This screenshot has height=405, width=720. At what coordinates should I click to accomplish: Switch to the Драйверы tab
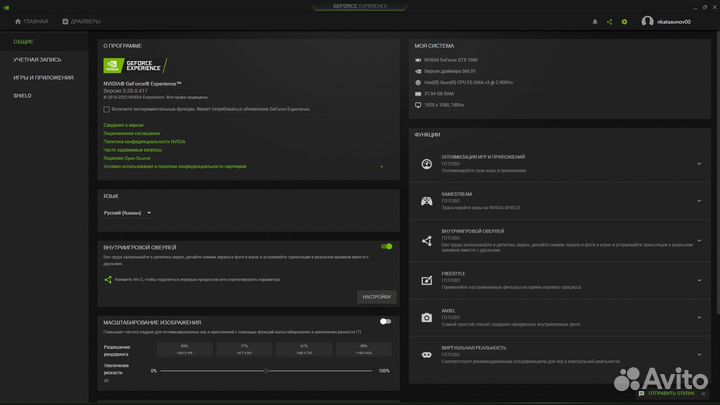[x=80, y=21]
